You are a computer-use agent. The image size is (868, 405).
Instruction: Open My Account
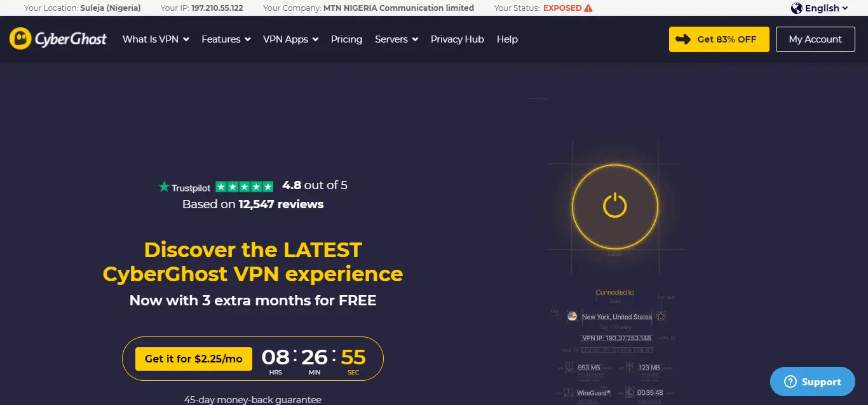tap(815, 39)
